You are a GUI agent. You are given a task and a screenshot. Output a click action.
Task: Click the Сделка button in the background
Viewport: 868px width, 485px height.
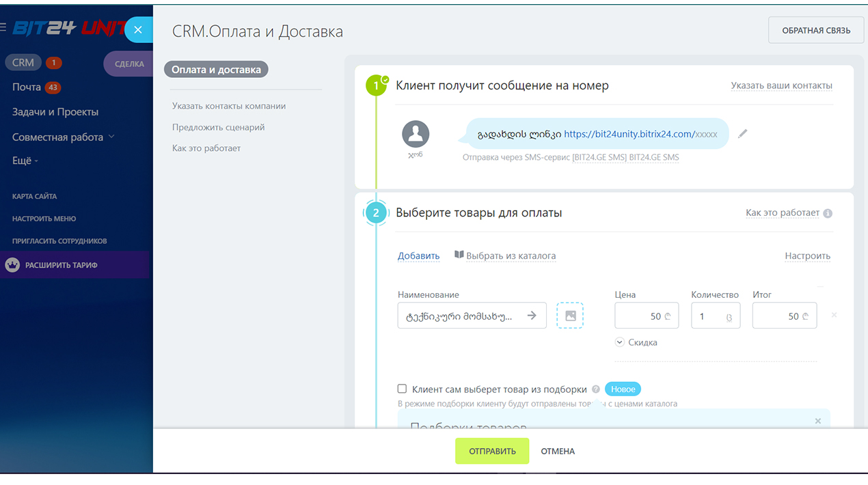pyautogui.click(x=128, y=64)
